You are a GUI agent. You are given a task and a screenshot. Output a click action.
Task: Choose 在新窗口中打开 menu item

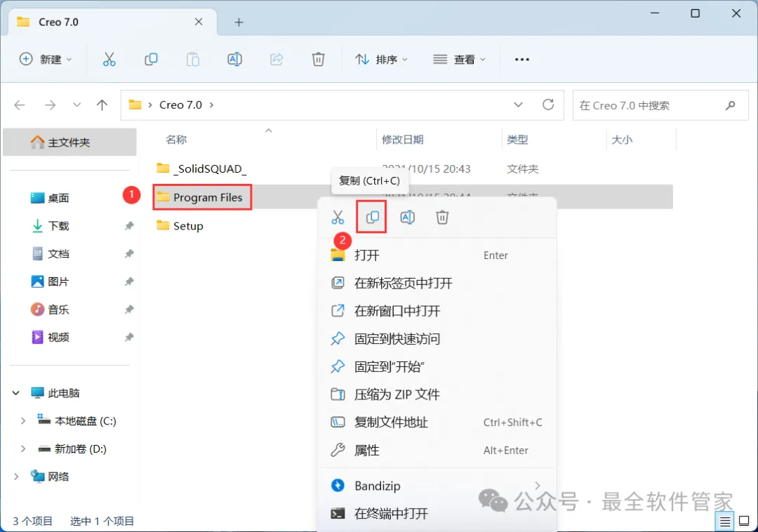click(437, 311)
